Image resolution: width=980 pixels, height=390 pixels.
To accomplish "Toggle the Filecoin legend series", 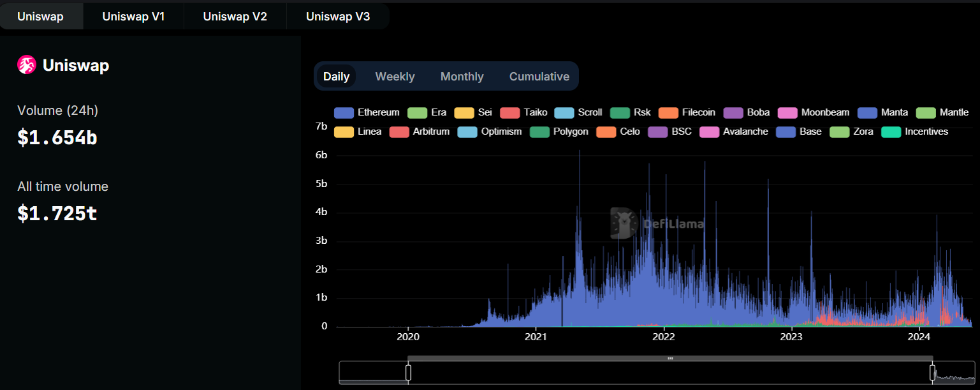I will coord(687,112).
